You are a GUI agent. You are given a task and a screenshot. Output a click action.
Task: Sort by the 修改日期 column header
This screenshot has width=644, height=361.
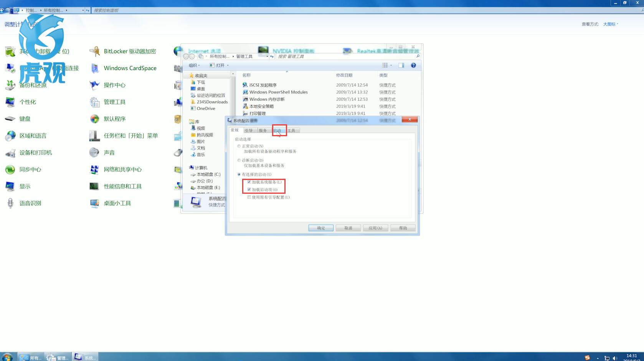pyautogui.click(x=344, y=75)
